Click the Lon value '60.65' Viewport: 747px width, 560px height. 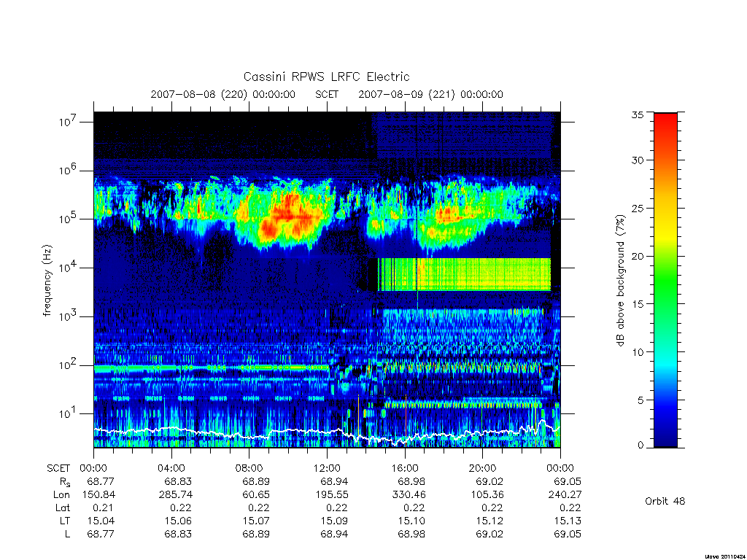pos(256,495)
